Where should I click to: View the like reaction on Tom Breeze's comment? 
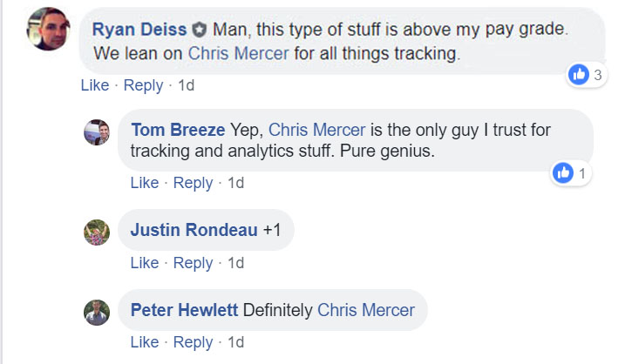pos(571,173)
